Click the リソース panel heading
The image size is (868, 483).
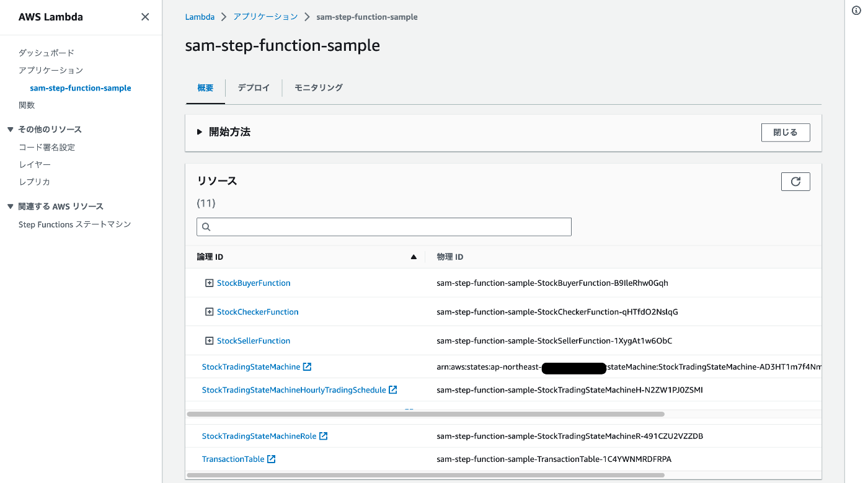[x=217, y=181]
